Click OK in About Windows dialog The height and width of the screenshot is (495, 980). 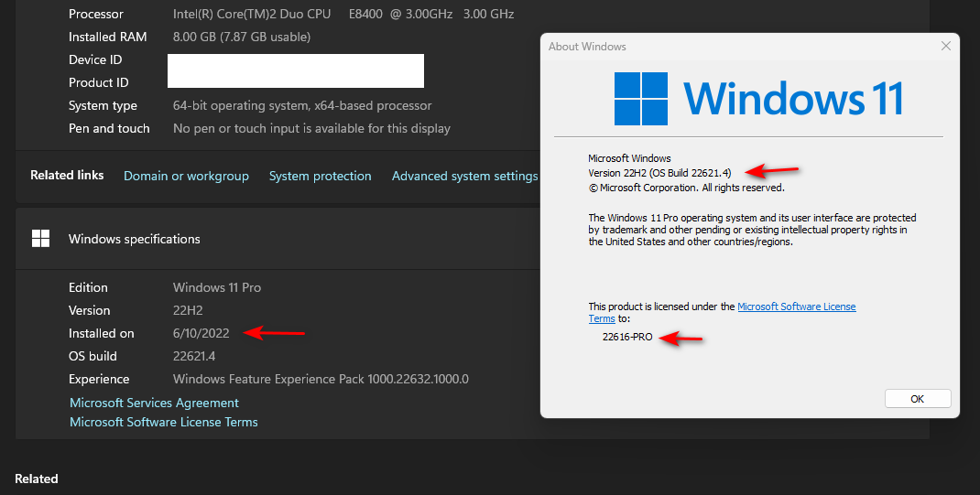(918, 399)
